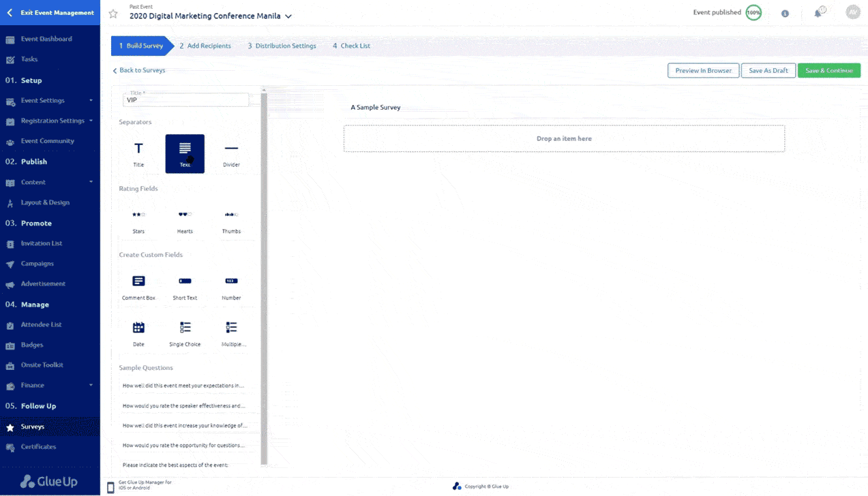Select the Hearts rating field
Viewport: 868px width, 496px height.
185,213
